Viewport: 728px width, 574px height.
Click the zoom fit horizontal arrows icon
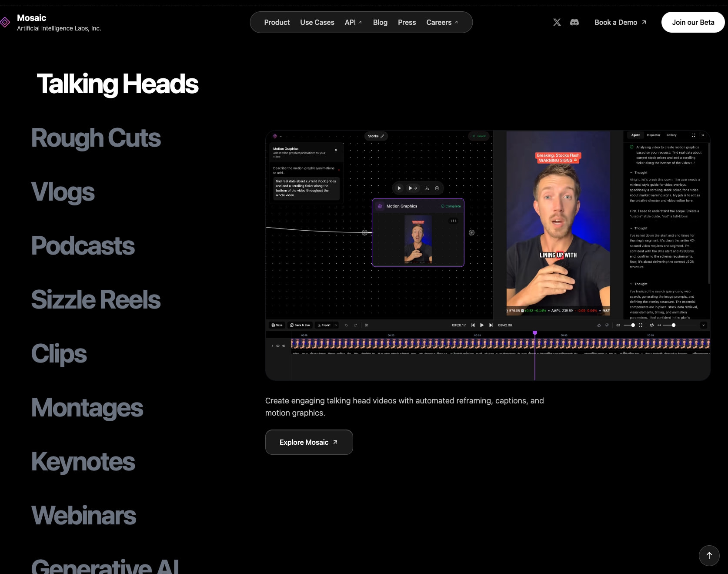[659, 325]
